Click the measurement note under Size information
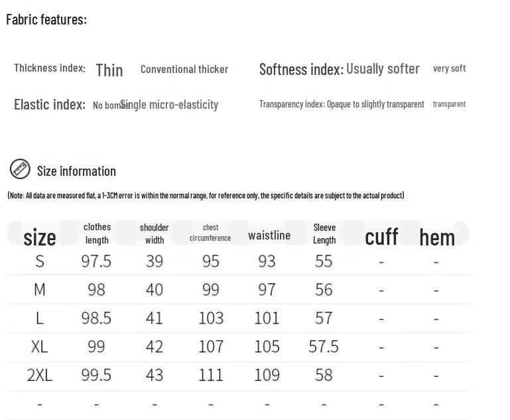510x420 pixels. coord(206,195)
